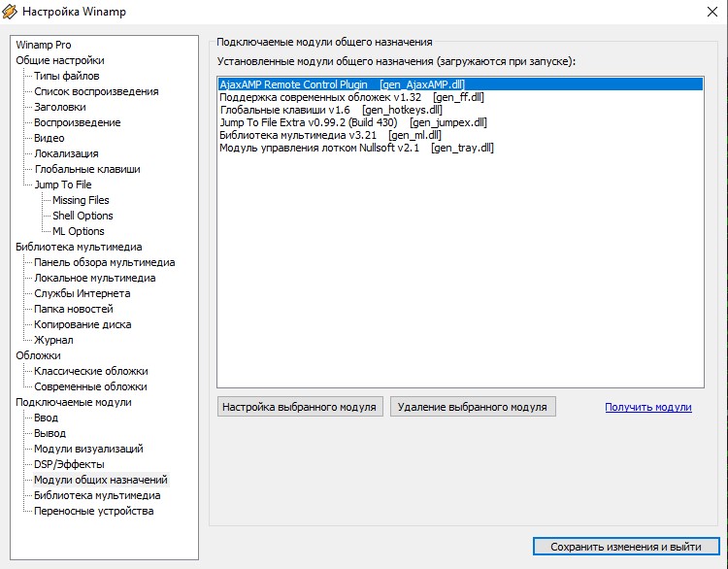
Task: Select Модуль управления лотком Nullsoft row
Action: click(x=460, y=148)
